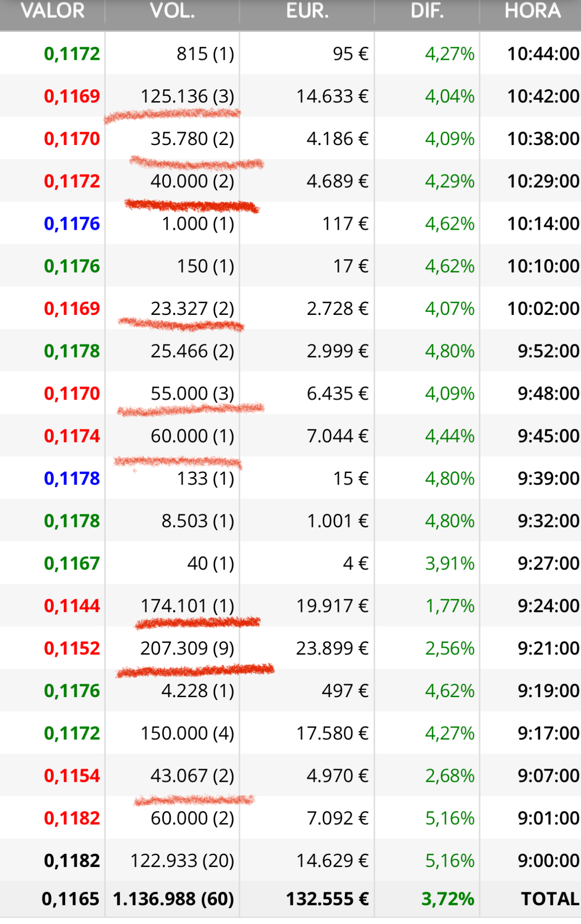This screenshot has height=924, width=581.
Task: Click the 17.580 € amount
Action: point(333,734)
